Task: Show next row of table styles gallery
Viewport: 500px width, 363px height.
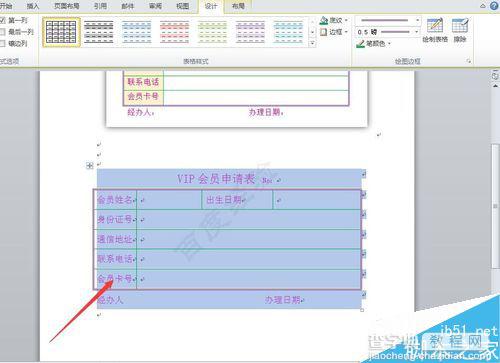Action: coord(312,32)
